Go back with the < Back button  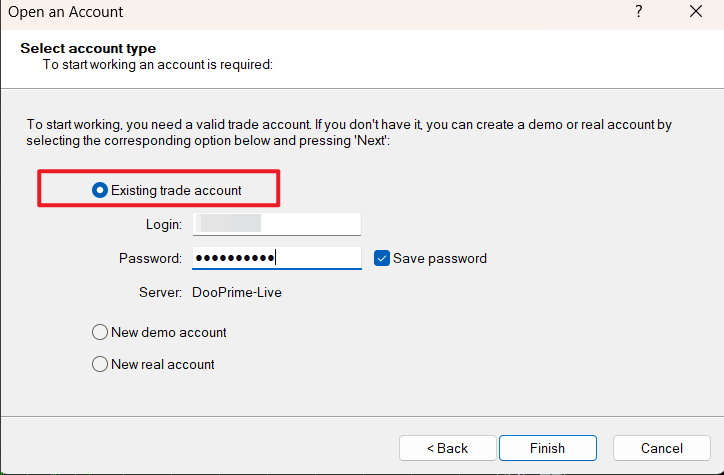point(447,448)
